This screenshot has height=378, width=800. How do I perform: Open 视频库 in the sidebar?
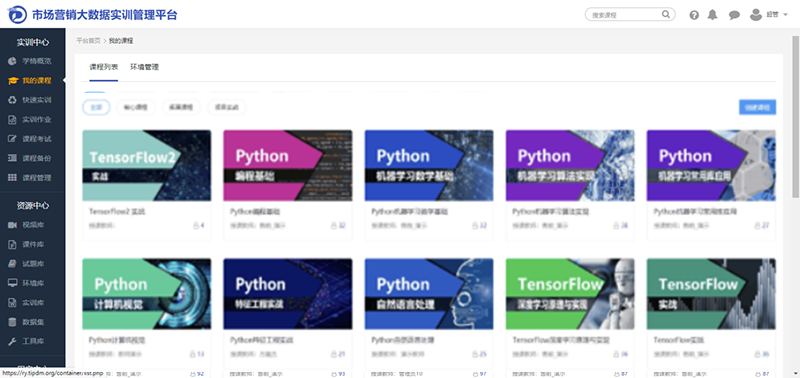coord(33,225)
